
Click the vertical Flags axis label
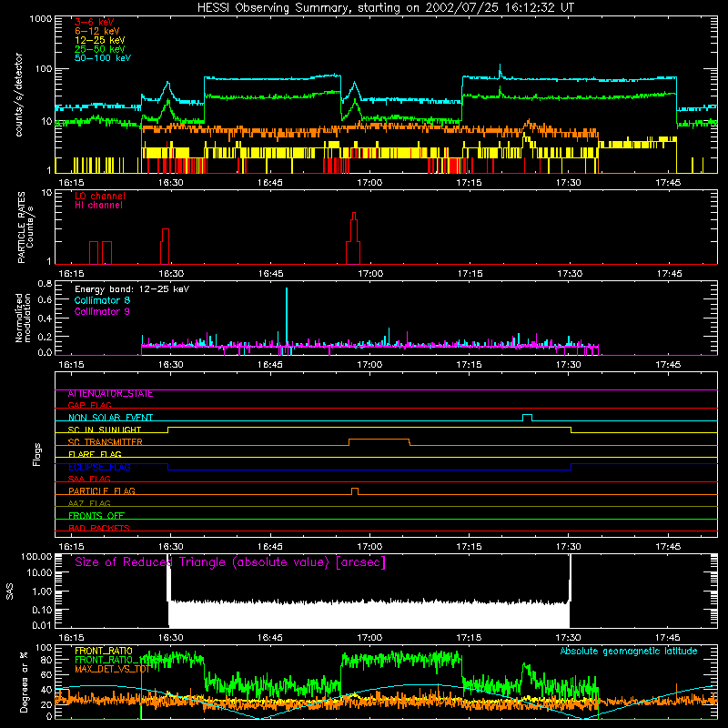pyautogui.click(x=36, y=454)
